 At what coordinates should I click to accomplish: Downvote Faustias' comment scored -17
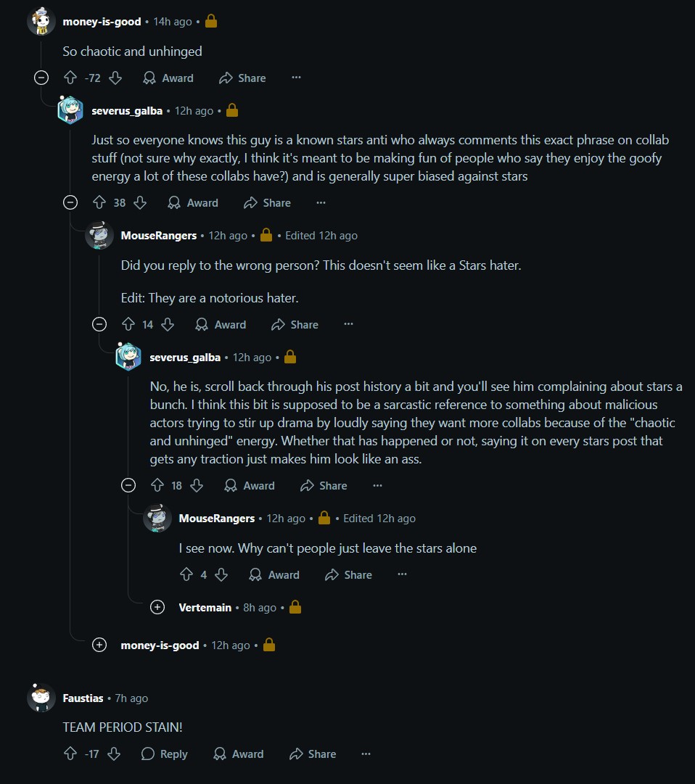(x=113, y=754)
